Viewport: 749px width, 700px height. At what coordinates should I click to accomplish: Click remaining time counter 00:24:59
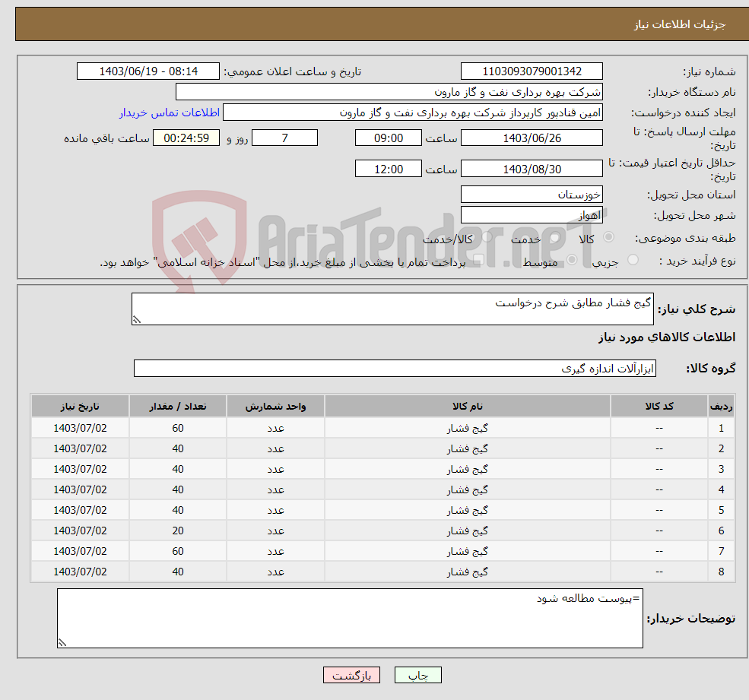[x=186, y=138]
